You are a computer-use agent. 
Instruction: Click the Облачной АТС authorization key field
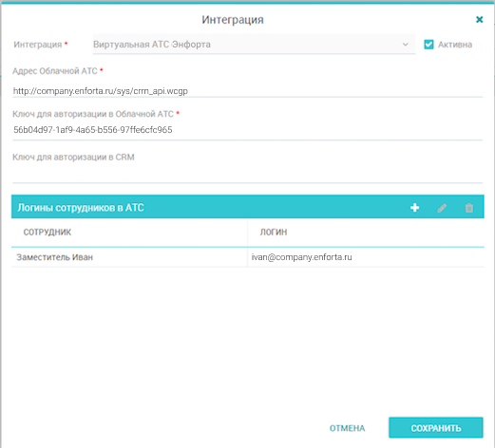247,130
